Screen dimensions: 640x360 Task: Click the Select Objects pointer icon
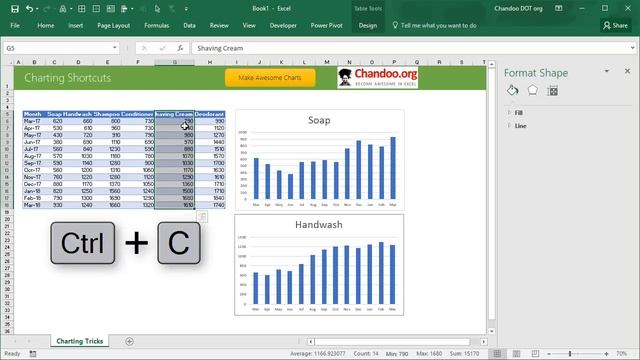tap(157, 9)
